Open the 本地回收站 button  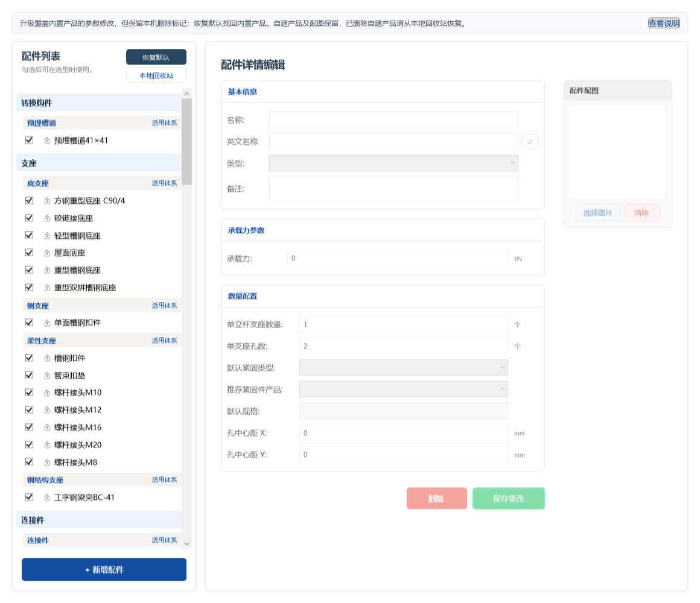click(x=156, y=75)
